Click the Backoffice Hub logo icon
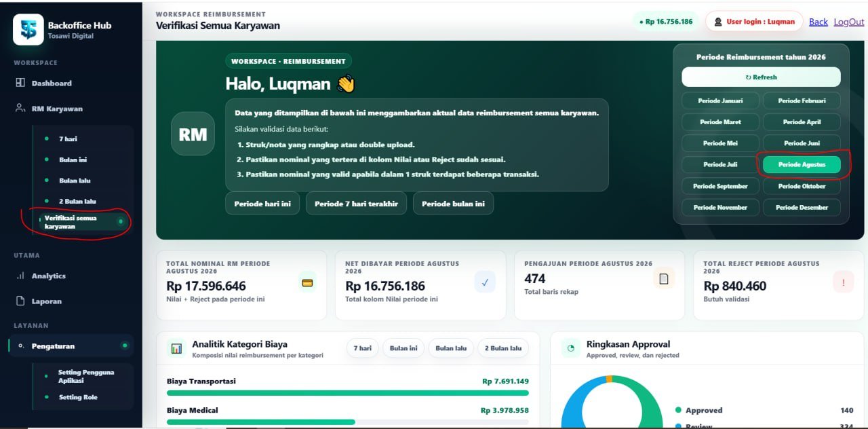 (28, 30)
